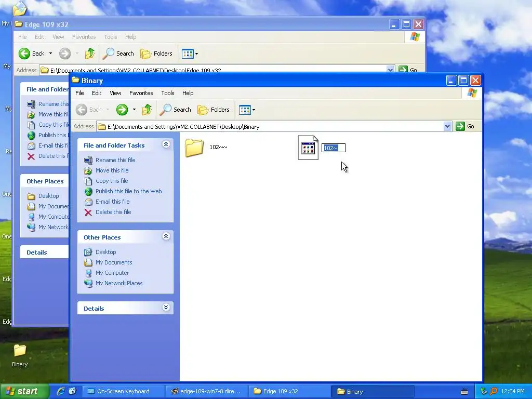Click the Up folder icon in Edge 109 x32 window
Viewport: 532px width, 399px height.
pyautogui.click(x=89, y=54)
